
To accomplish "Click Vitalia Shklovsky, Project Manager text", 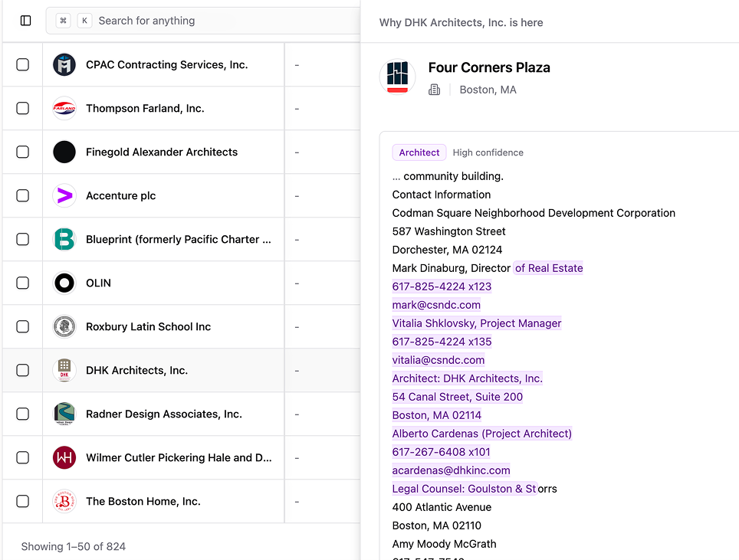I will (477, 323).
